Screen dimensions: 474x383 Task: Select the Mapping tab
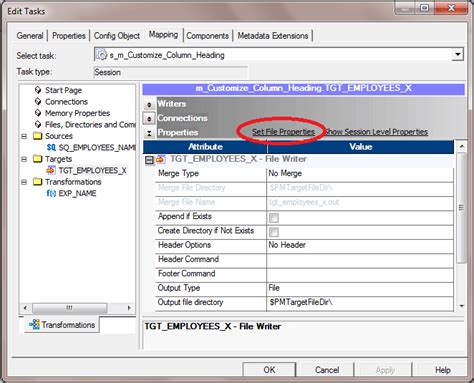pyautogui.click(x=163, y=34)
